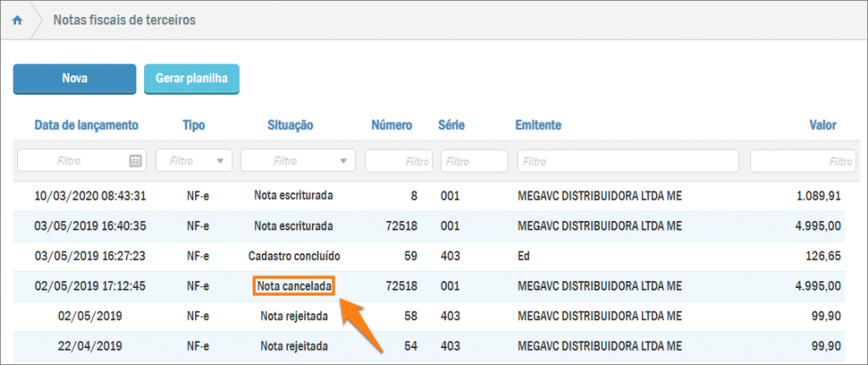Click the Emitente filter text box
Viewport: 868px width, 365px height.
tap(628, 160)
